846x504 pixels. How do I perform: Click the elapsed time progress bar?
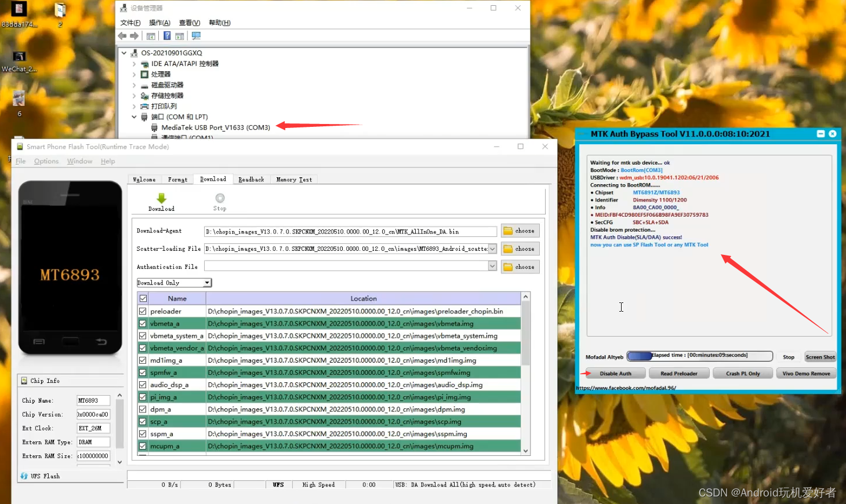tap(700, 356)
